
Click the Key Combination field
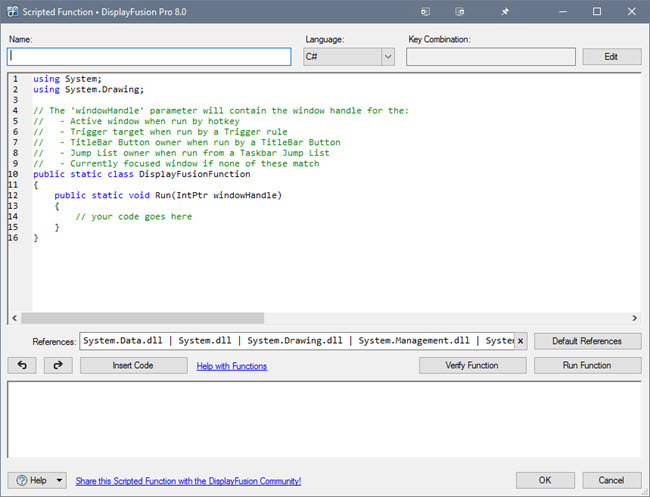[x=491, y=57]
